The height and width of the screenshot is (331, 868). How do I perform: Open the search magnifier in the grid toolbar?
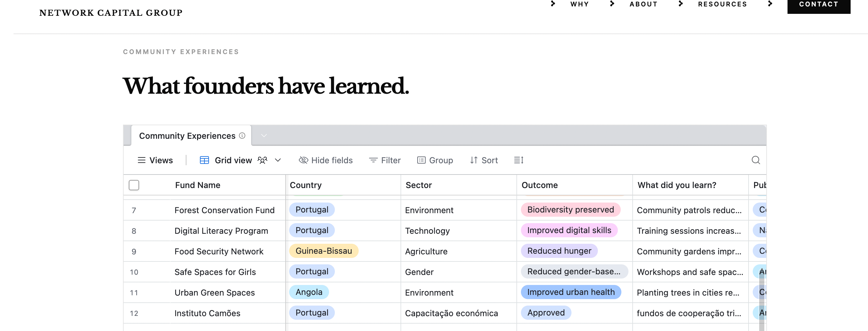coord(755,160)
